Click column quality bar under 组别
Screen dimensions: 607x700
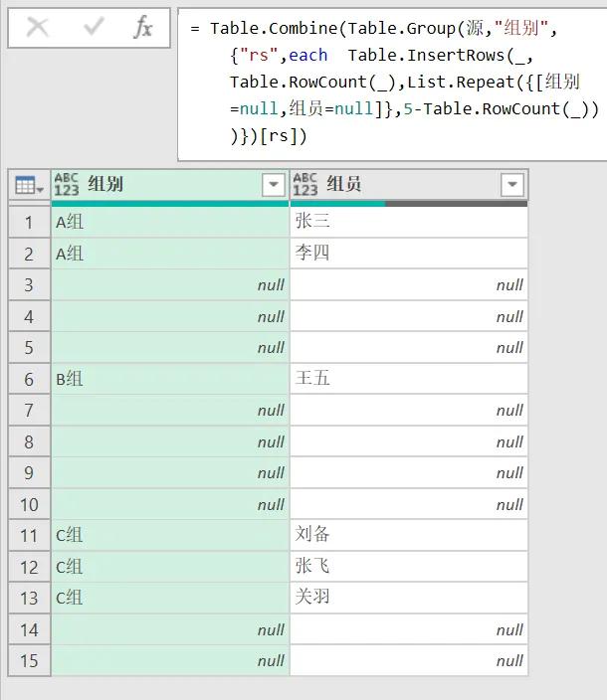(x=170, y=204)
